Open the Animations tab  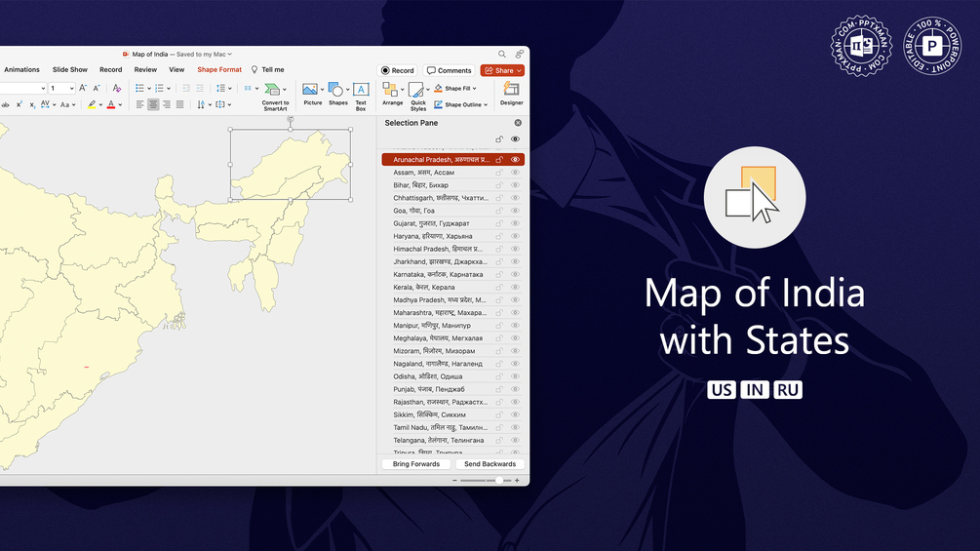21,70
